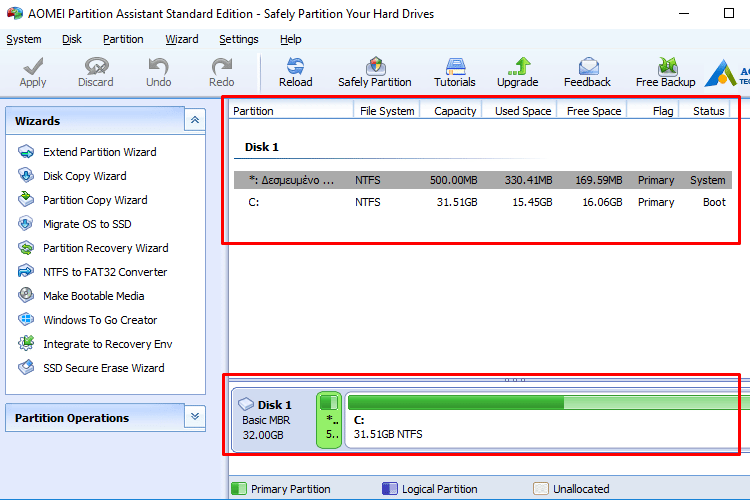750x500 pixels.
Task: Click the 500.00MB capacity cell
Action: [x=453, y=180]
